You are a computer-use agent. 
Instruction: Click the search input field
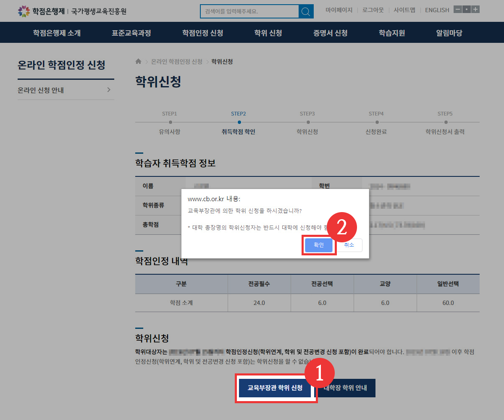pos(249,11)
